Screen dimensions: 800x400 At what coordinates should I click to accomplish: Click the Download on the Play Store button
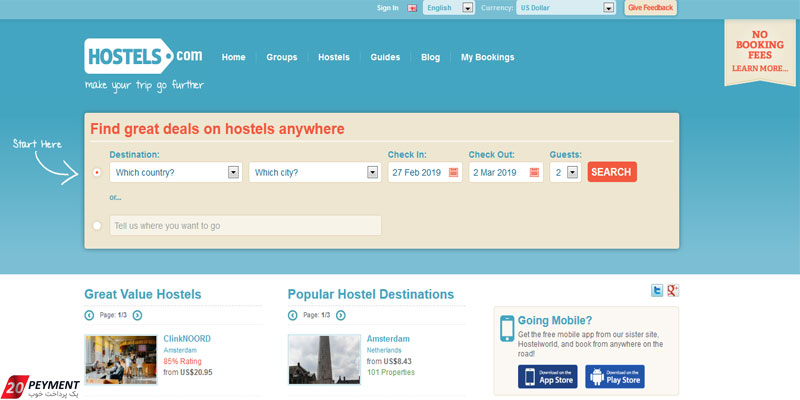point(615,377)
